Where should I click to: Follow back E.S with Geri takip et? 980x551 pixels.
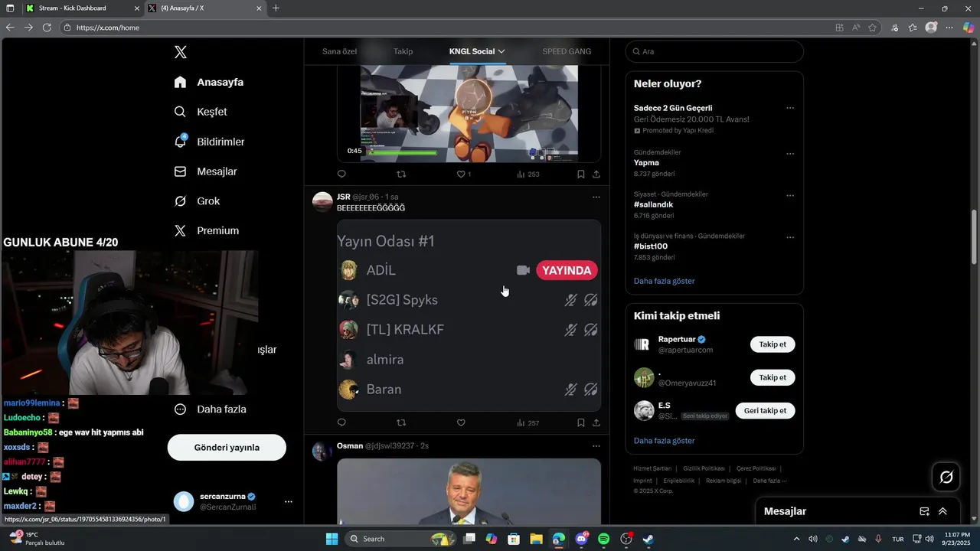click(765, 411)
